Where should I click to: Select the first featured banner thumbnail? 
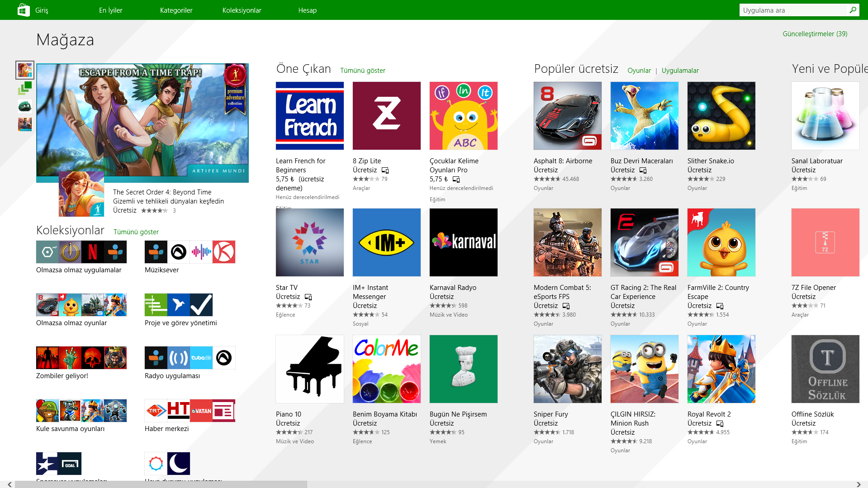pos(25,70)
